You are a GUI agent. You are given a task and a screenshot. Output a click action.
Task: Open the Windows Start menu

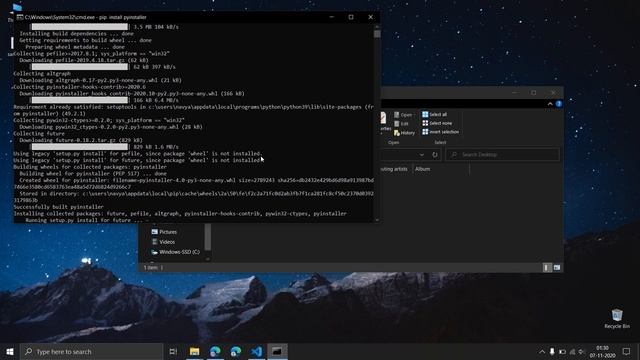(x=10, y=351)
